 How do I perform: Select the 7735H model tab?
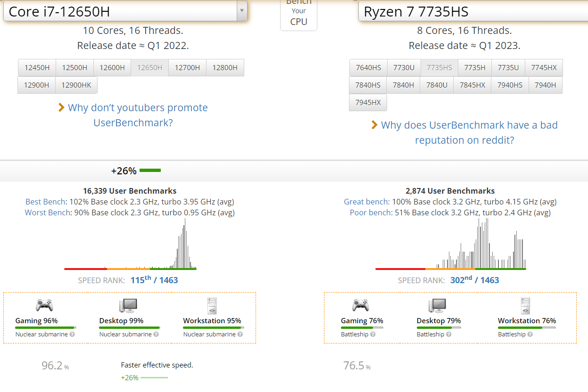pos(475,67)
